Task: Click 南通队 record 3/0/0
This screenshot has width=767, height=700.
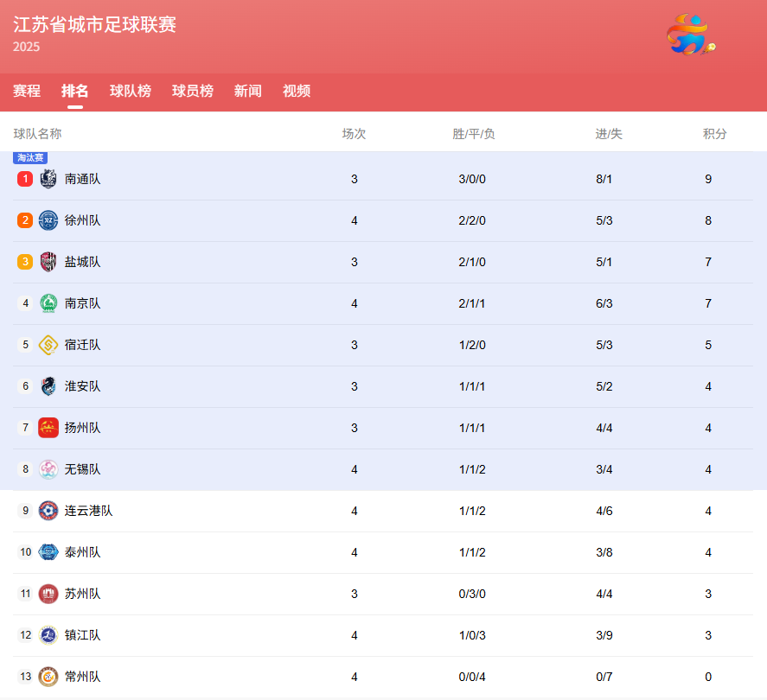Action: coord(472,179)
